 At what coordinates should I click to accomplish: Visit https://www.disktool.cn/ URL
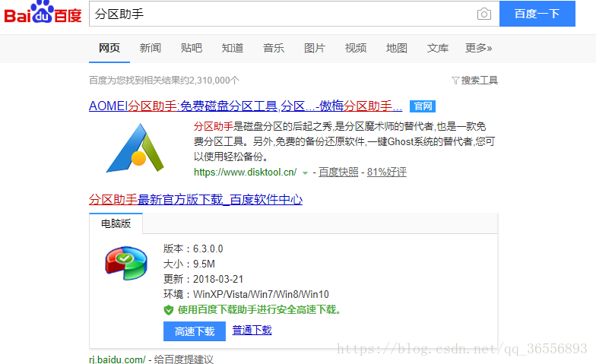pyautogui.click(x=245, y=172)
